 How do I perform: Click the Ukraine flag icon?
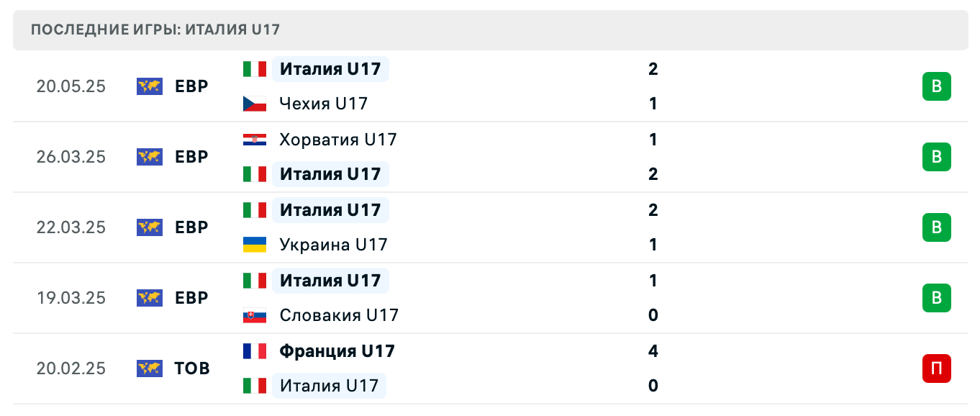pos(255,245)
